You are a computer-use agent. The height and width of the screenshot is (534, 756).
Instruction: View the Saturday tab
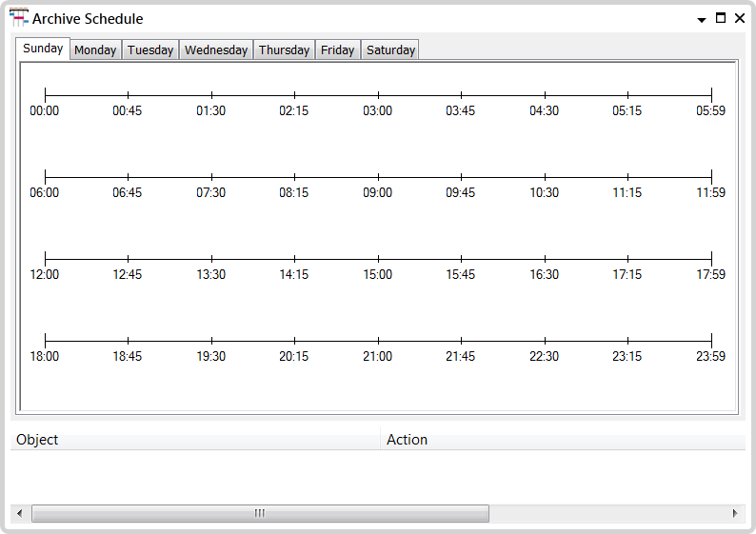(x=390, y=50)
